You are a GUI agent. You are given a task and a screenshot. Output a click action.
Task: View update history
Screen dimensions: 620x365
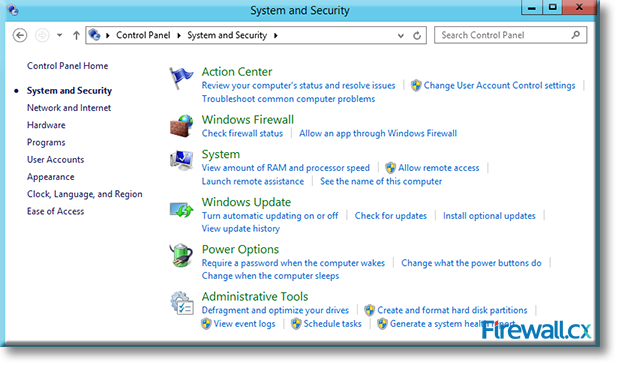tap(241, 229)
